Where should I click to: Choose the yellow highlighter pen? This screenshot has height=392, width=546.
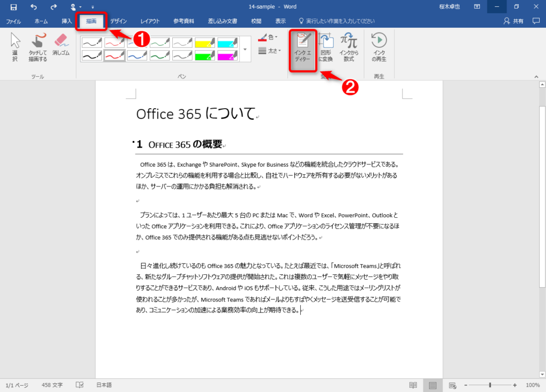click(x=205, y=43)
